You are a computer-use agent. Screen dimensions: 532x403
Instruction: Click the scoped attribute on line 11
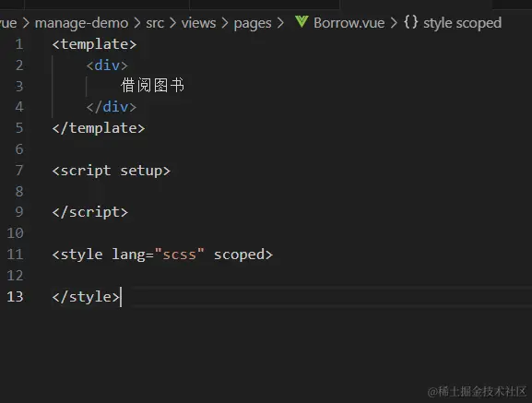[239, 255]
